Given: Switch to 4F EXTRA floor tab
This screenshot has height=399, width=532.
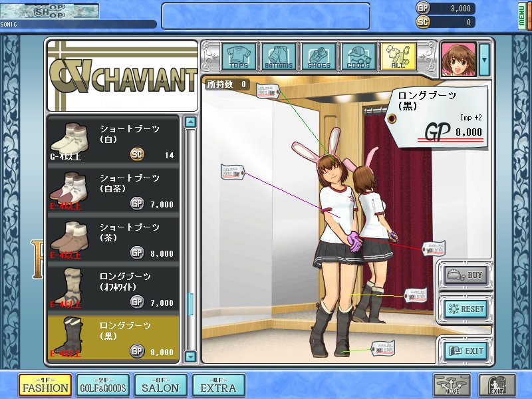Looking at the screenshot, I should point(218,385).
